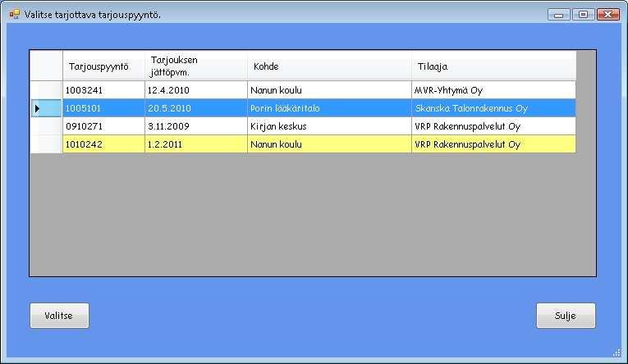Select cell 1010242
The image size is (628, 364).
coord(103,144)
